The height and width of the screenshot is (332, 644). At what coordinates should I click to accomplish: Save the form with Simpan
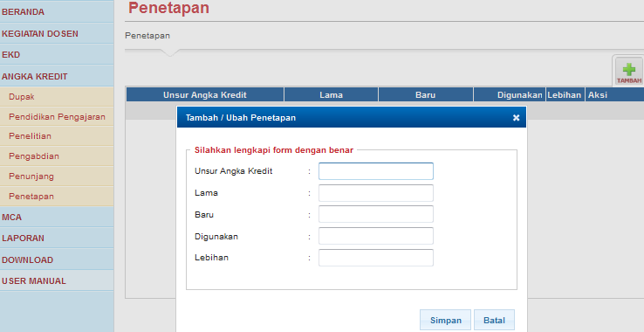coord(445,320)
